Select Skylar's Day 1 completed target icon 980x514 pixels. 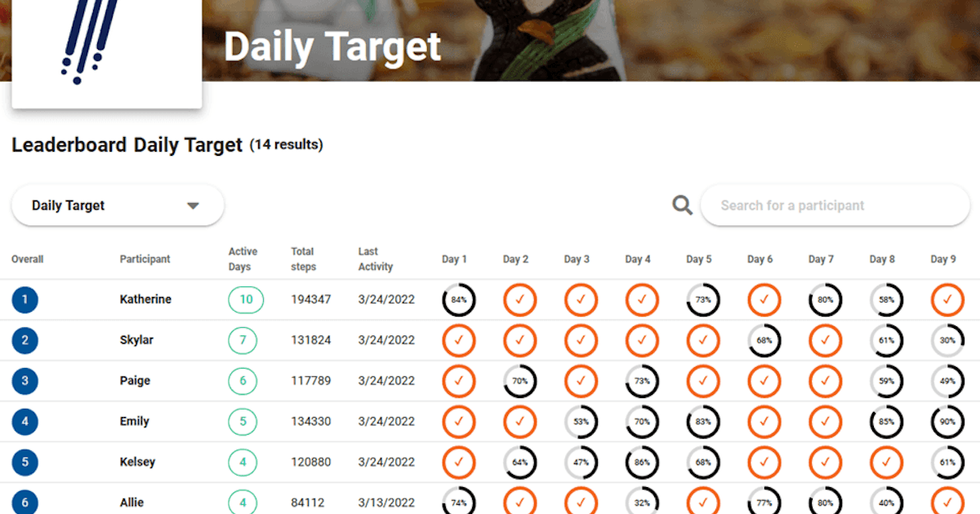[458, 340]
